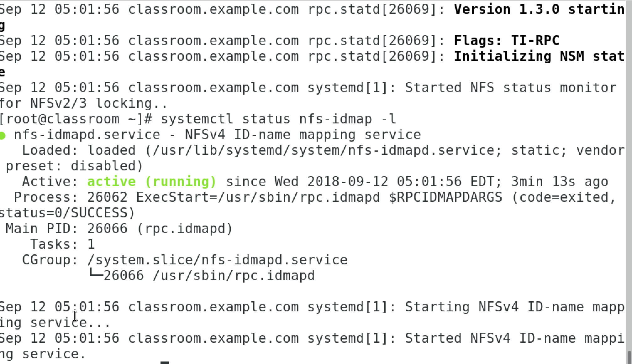Click 'Started NFSv4 ID-name' final log line
The height and width of the screenshot is (364, 632).
pyautogui.click(x=490, y=338)
